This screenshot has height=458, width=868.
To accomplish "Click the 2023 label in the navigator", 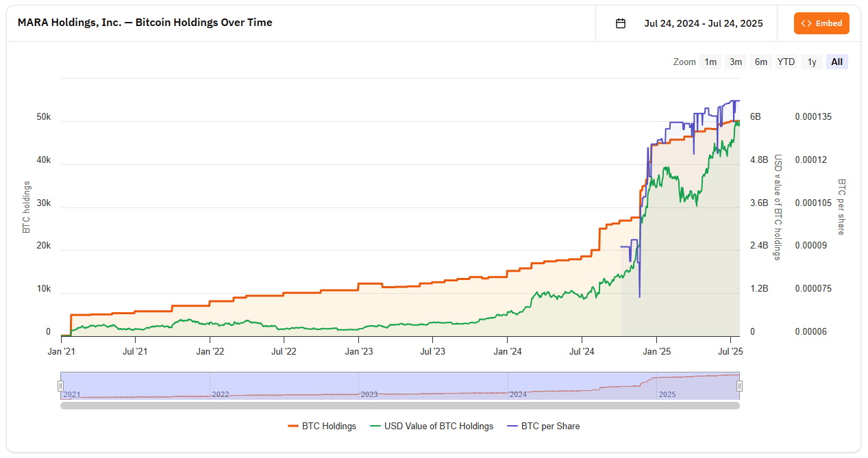I will (369, 394).
